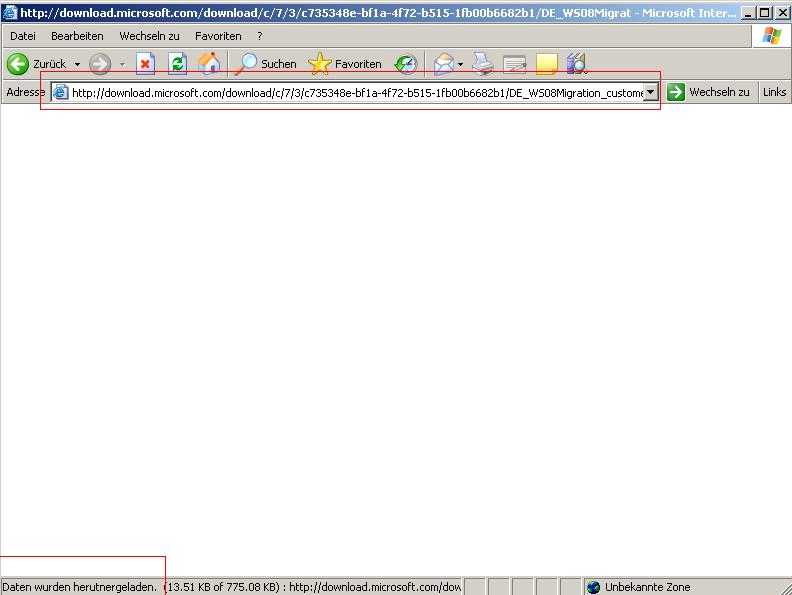The height and width of the screenshot is (595, 792).
Task: Click the Edit page toolbar icon
Action: (x=515, y=64)
